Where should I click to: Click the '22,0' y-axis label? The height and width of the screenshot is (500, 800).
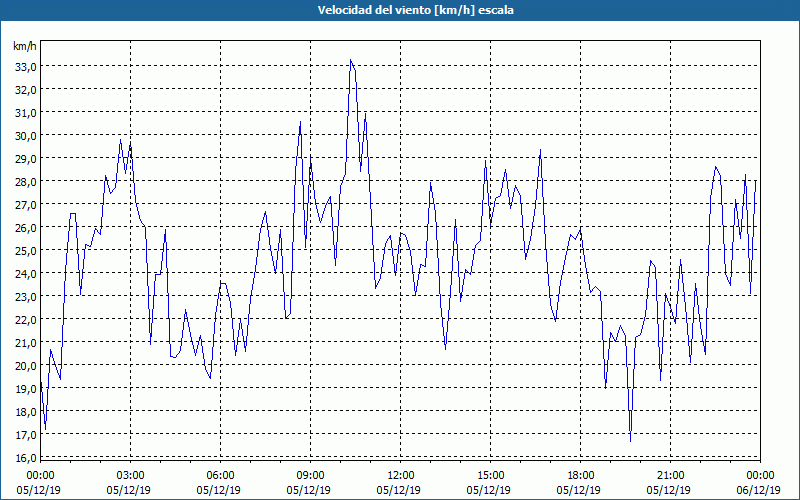[x=25, y=319]
